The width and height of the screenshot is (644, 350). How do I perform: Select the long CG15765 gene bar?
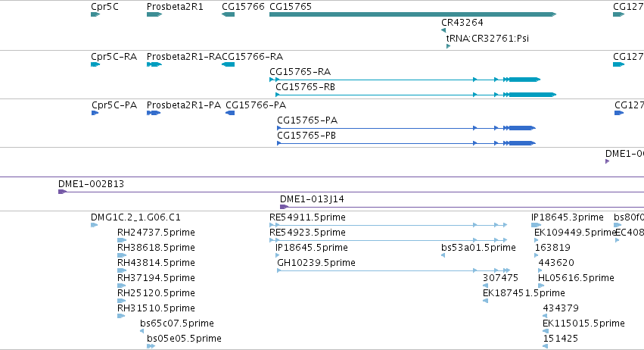tap(412, 14)
